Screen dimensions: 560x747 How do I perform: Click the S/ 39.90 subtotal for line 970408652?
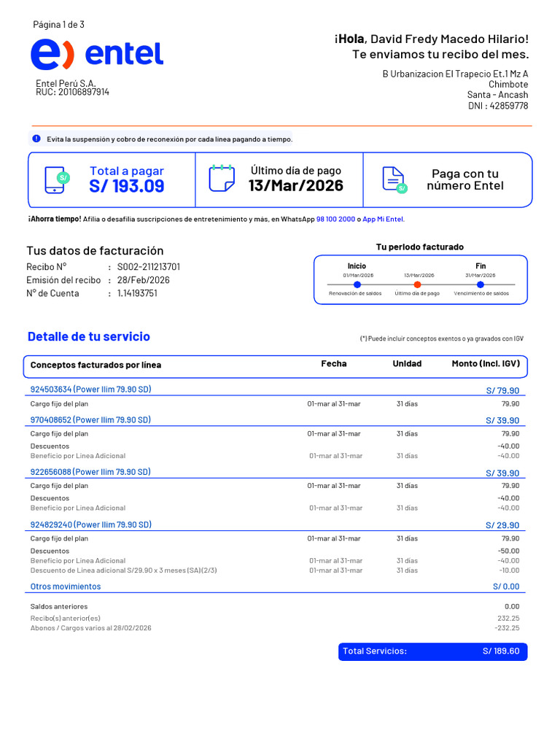[x=502, y=421]
